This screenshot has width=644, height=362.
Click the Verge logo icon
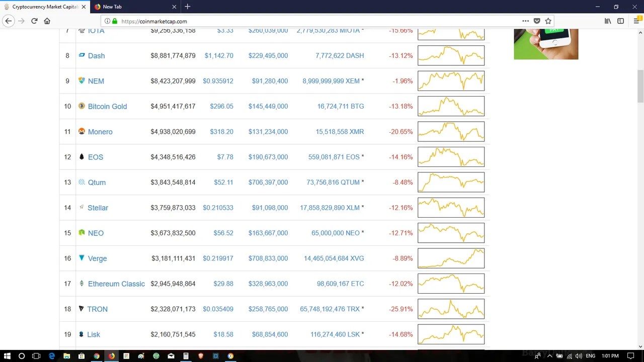82,258
